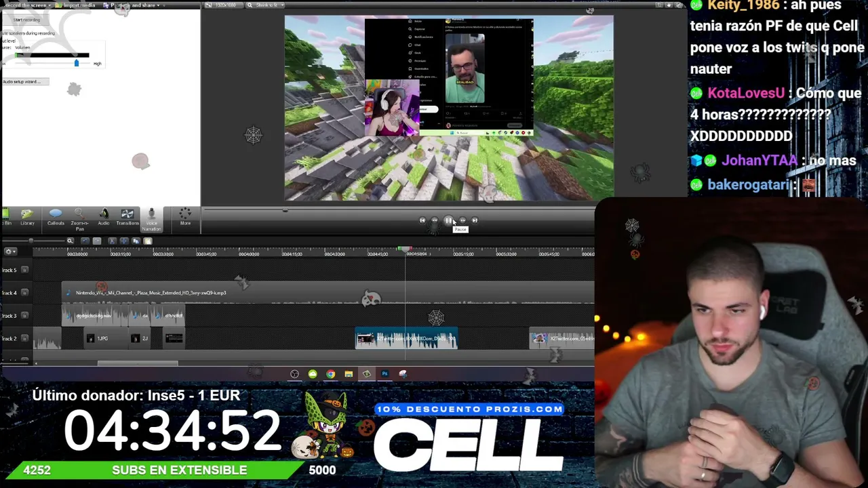868x488 pixels.
Task: Click the Cut scissors icon
Action: [x=112, y=241]
